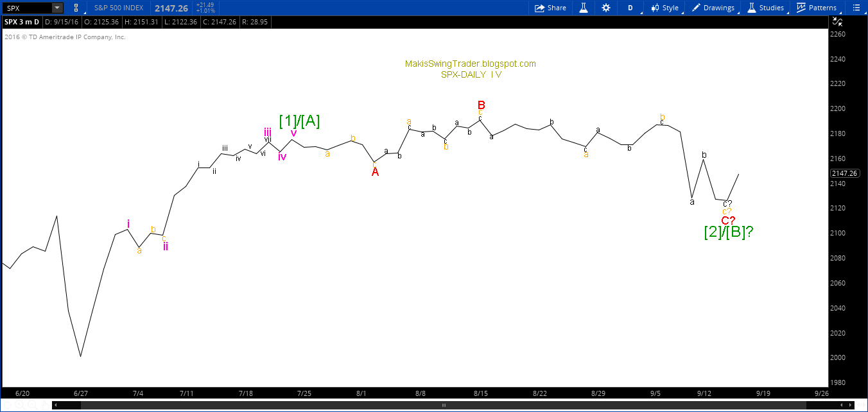Click the D: 9/15/16 date field
This screenshot has width=868, height=412.
pos(60,21)
